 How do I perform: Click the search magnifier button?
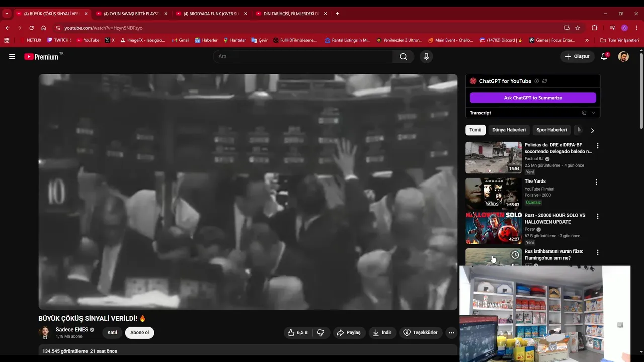click(x=404, y=57)
